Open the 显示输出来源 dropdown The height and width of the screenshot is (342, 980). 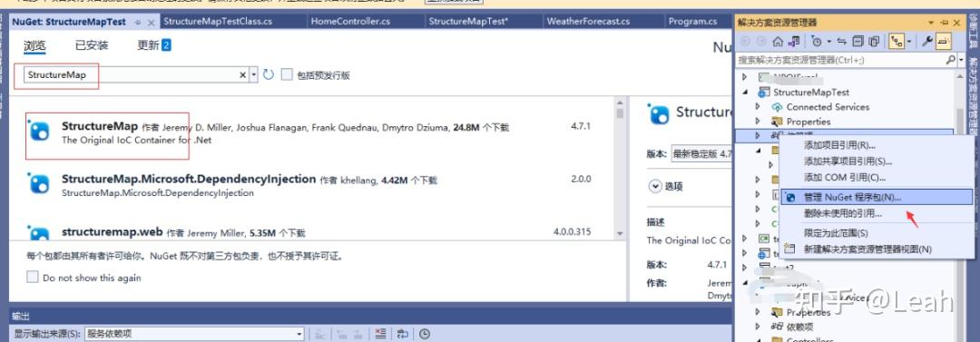[x=299, y=334]
